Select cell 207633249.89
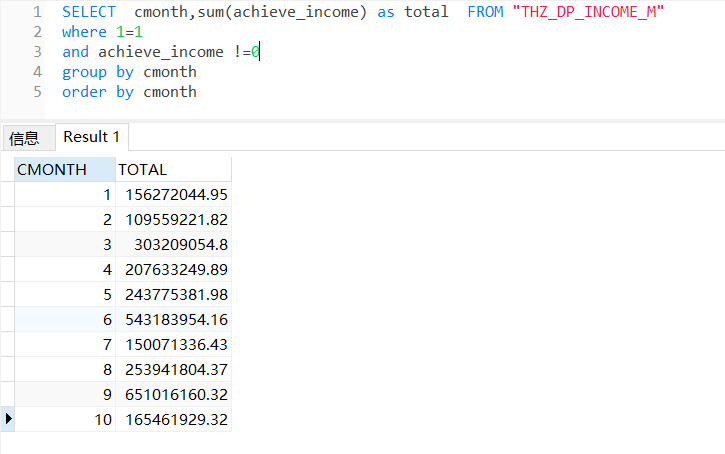Viewport: 725px width, 454px height. click(x=173, y=270)
